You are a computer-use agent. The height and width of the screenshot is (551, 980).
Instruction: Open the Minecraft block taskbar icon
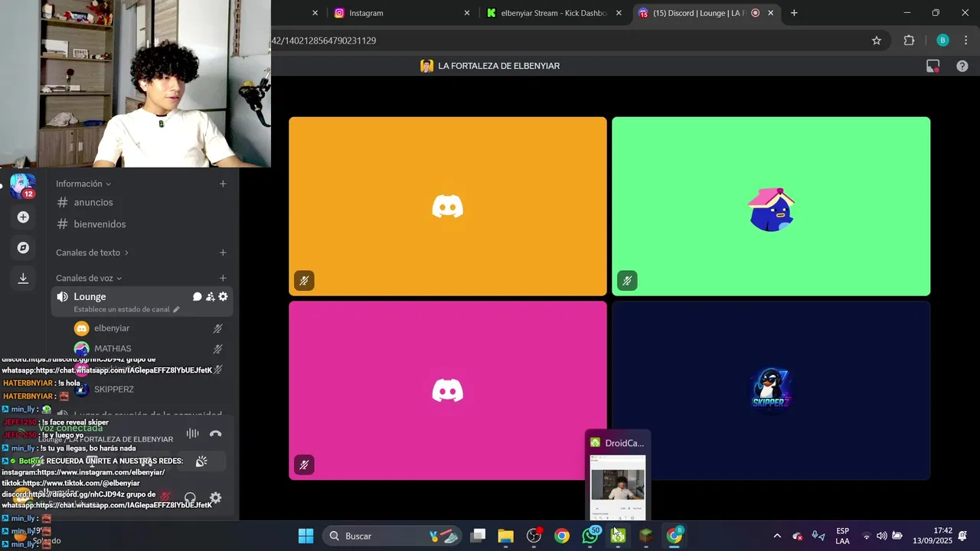click(646, 536)
